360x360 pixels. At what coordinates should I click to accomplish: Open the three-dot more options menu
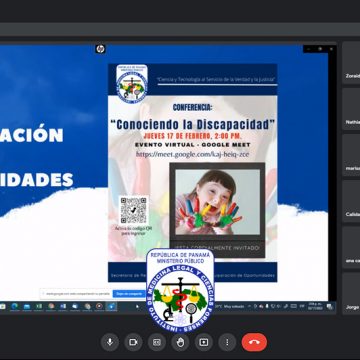(227, 342)
